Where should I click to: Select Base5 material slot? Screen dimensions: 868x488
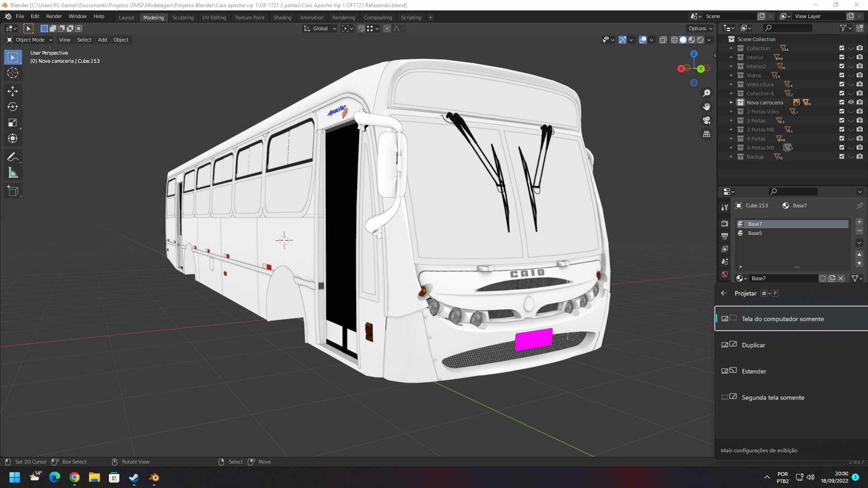755,233
